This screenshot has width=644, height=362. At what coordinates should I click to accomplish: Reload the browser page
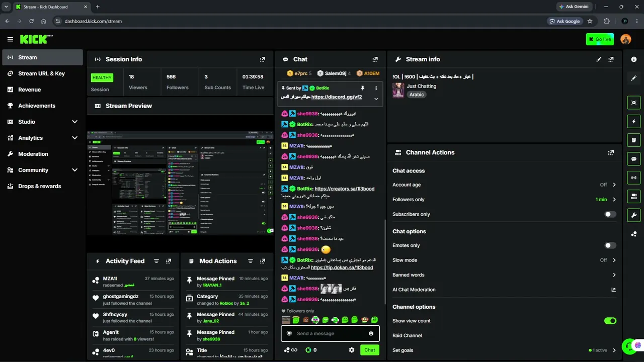click(x=31, y=21)
